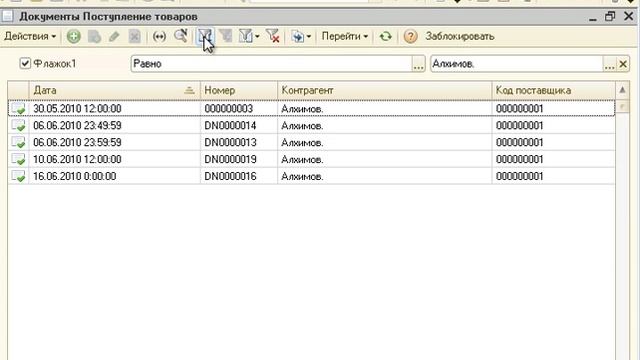Viewport: 640px width, 360px height.
Task: Click the edit pencil icon
Action: [114, 37]
